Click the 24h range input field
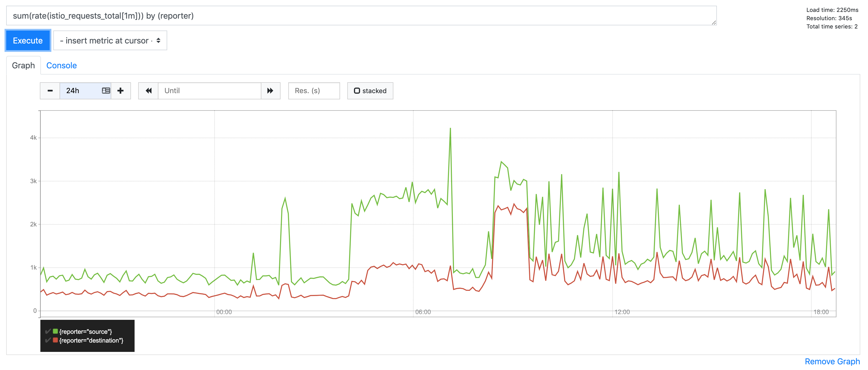868x370 pixels. (x=81, y=91)
